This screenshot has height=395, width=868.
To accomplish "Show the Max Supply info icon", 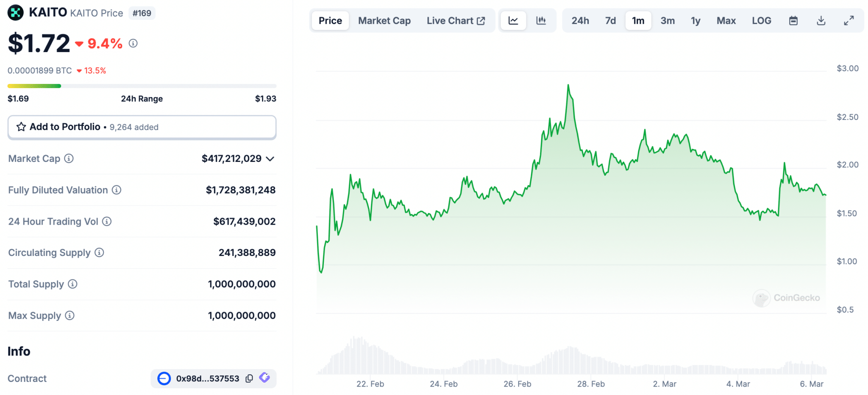I will [x=70, y=315].
